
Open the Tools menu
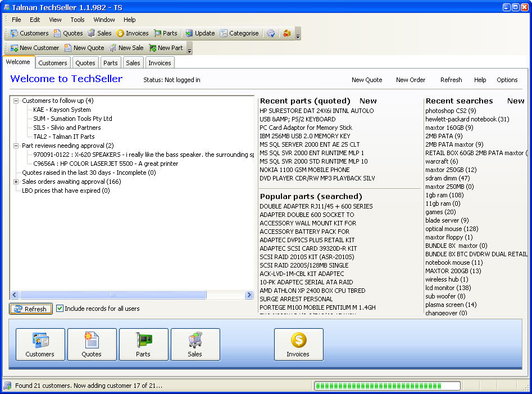78,20
